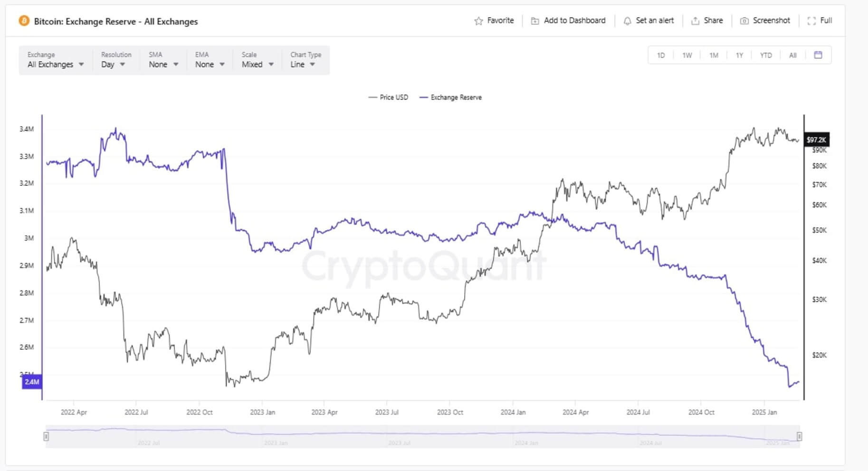The width and height of the screenshot is (868, 471).
Task: Click the Screenshot camera icon
Action: point(744,21)
